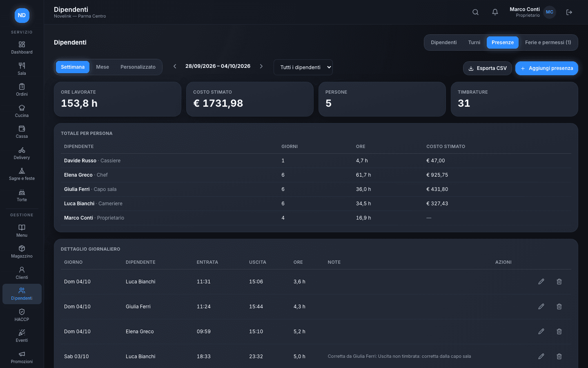This screenshot has width=588, height=368.
Task: Delete Elena Greco's Dom 04/10 attendance
Action: pos(559,332)
